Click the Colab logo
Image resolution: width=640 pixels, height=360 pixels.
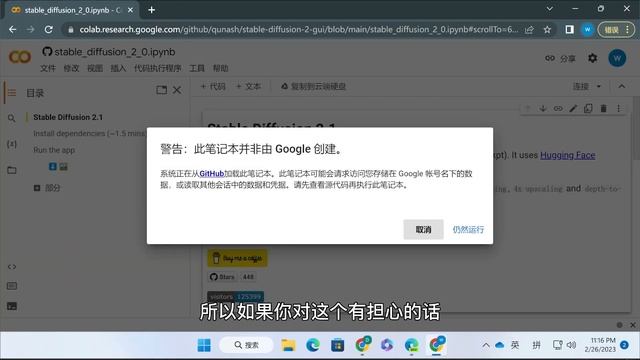20,57
